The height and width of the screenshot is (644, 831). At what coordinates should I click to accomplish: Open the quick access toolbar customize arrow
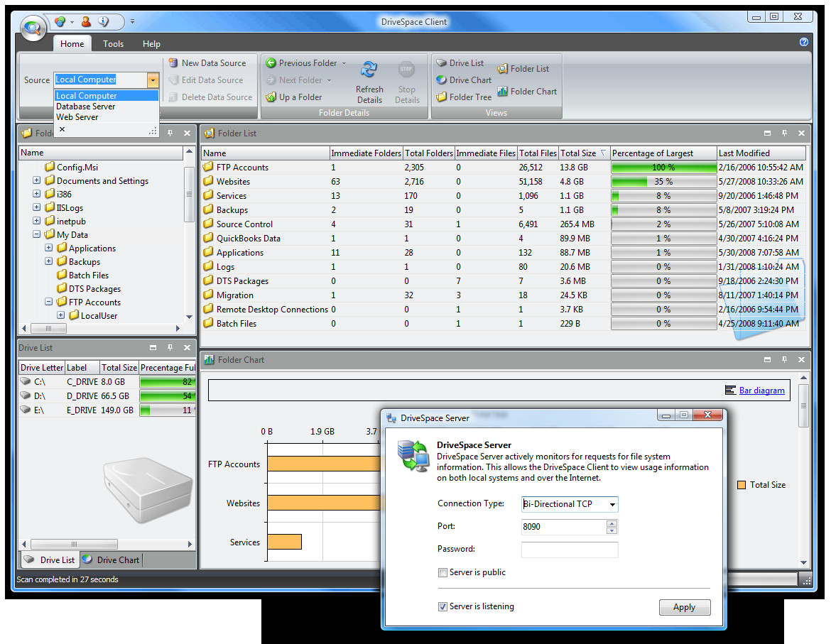pyautogui.click(x=132, y=22)
